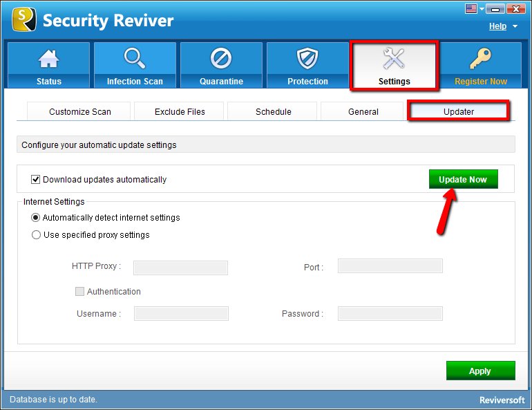Screen dimensions: 532x410
Task: Minimize the Security Reviver window
Action: (495, 8)
